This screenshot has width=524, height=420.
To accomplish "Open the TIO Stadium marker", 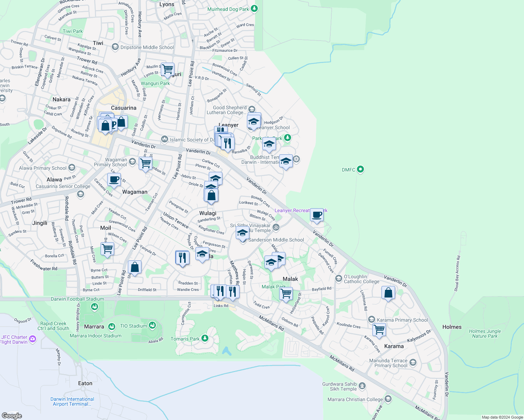I will 152,325.
